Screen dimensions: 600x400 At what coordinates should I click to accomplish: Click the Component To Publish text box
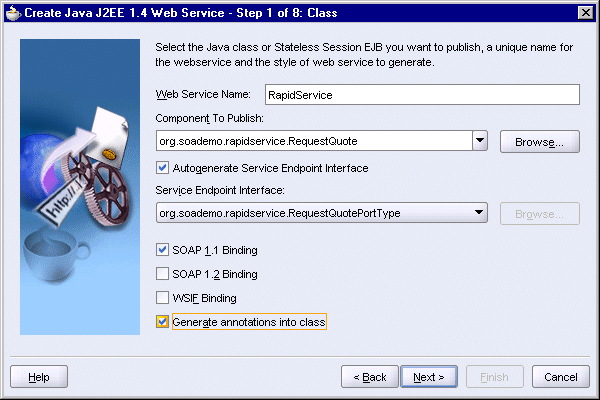[314, 141]
